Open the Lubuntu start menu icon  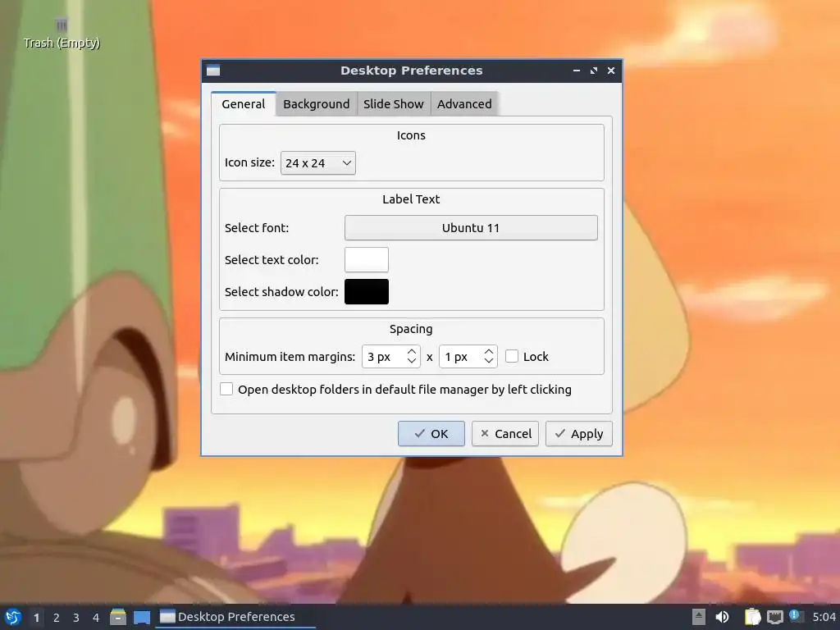pyautogui.click(x=13, y=617)
